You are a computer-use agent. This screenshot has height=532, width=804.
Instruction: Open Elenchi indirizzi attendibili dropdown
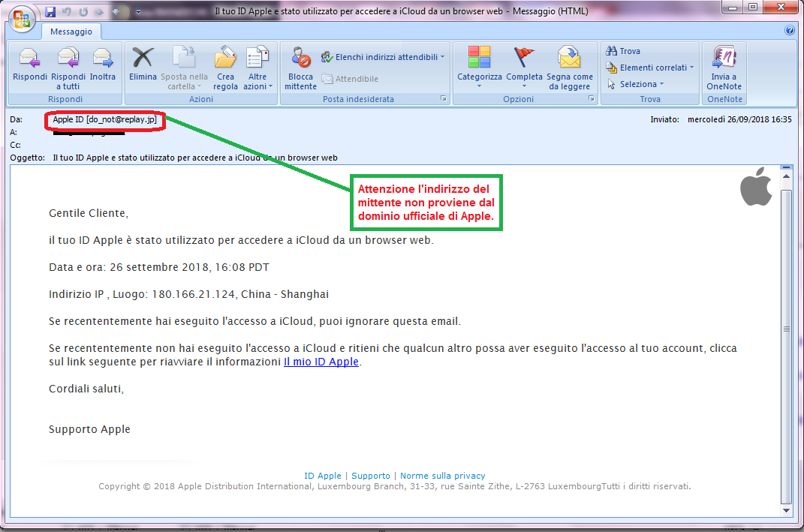383,57
